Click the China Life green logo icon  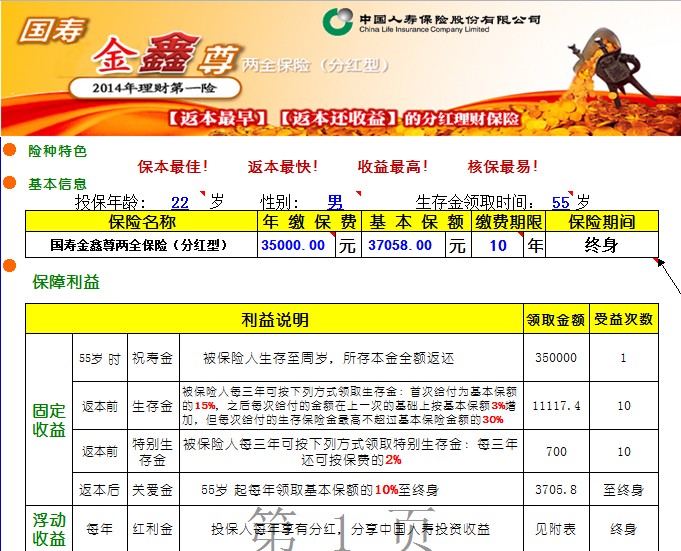(337, 21)
